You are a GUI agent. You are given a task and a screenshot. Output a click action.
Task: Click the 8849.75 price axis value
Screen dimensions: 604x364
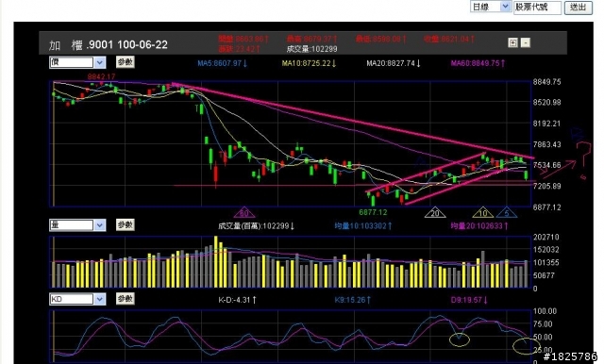click(x=547, y=82)
